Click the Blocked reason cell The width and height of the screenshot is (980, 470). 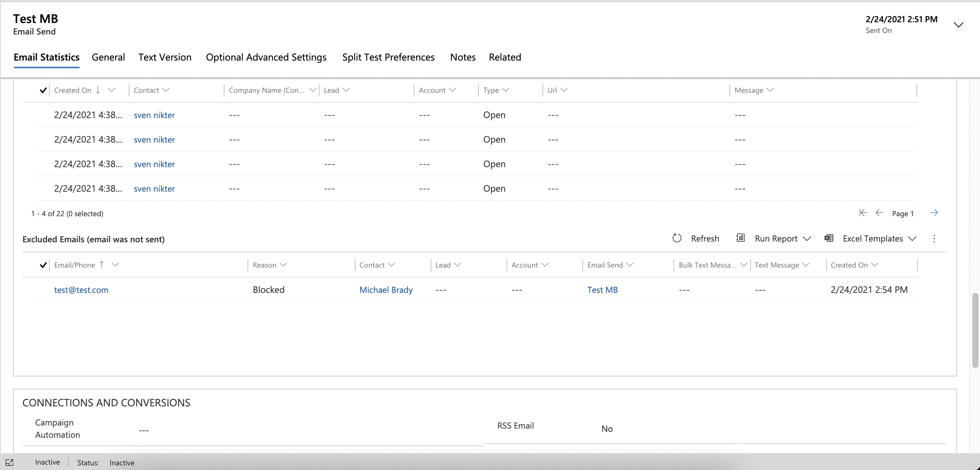269,290
